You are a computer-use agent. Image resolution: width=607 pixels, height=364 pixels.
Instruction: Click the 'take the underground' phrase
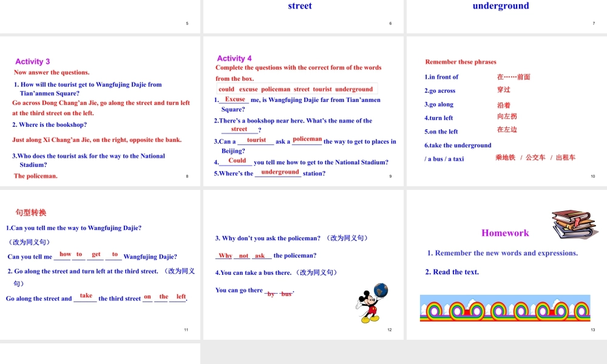pyautogui.click(x=458, y=146)
